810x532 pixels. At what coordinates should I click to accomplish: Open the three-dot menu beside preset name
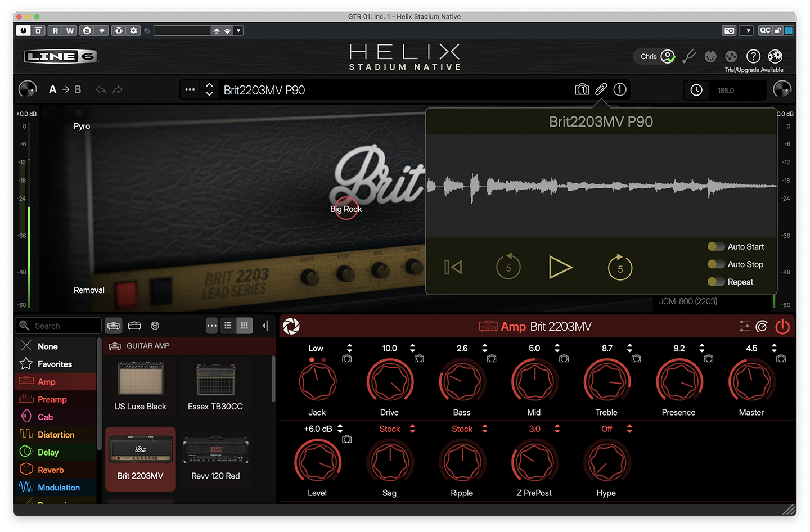coord(190,89)
